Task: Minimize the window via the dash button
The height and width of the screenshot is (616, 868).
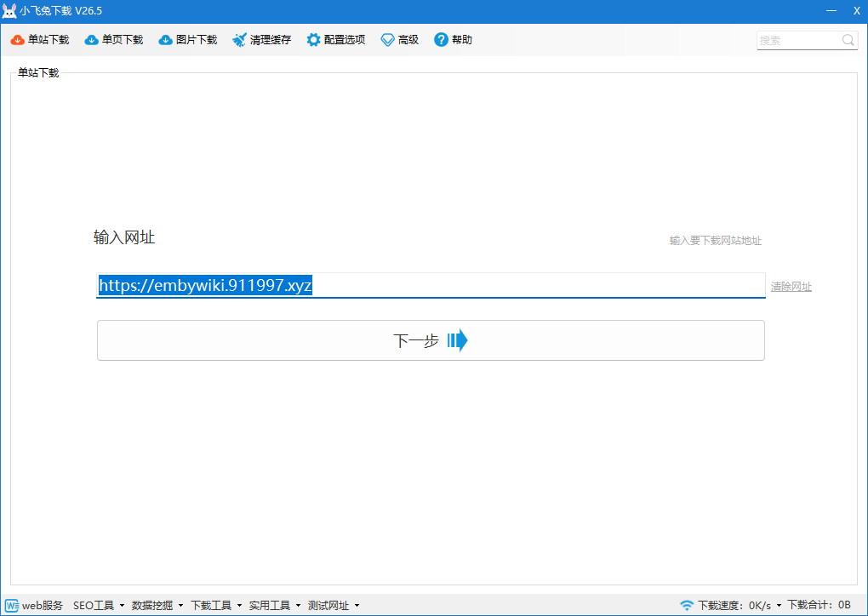Action: coord(831,11)
